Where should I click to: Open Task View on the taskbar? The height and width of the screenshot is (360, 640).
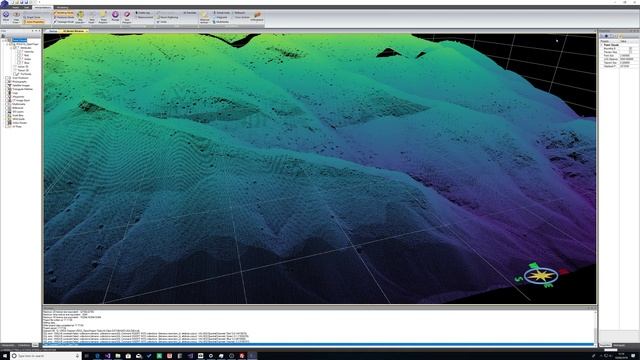point(87,356)
